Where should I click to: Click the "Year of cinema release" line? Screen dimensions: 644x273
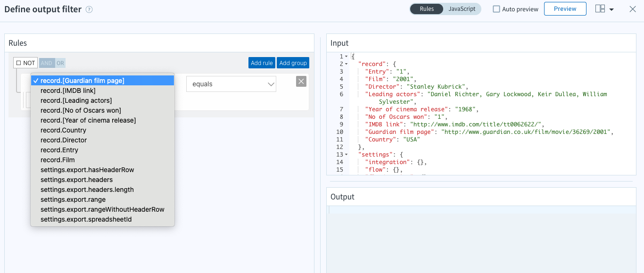pos(421,109)
